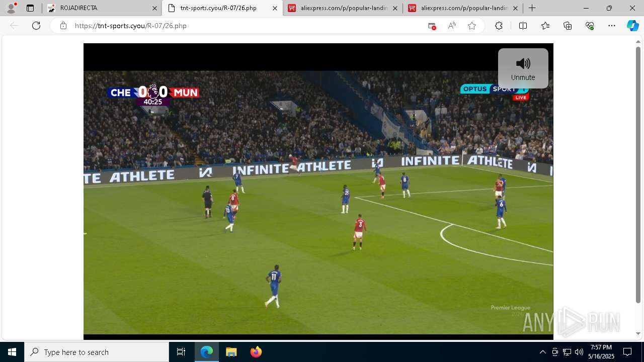Open the Extensions menu
This screenshot has width=644, height=362.
pyautogui.click(x=499, y=26)
